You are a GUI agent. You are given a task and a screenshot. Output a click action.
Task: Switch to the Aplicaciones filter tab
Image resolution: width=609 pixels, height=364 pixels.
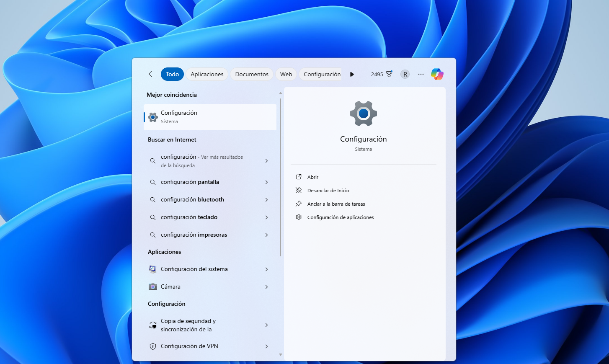tap(207, 74)
